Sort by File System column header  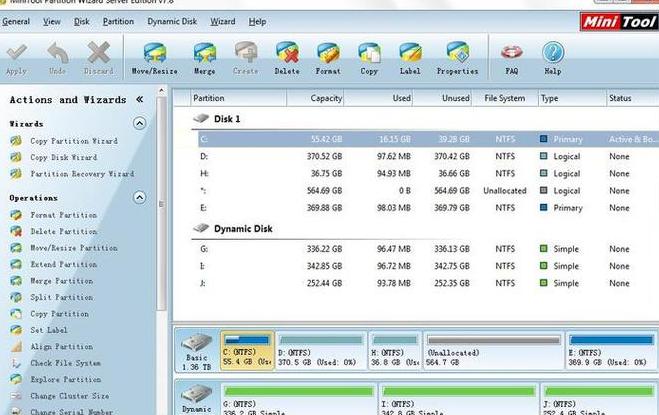(x=505, y=98)
